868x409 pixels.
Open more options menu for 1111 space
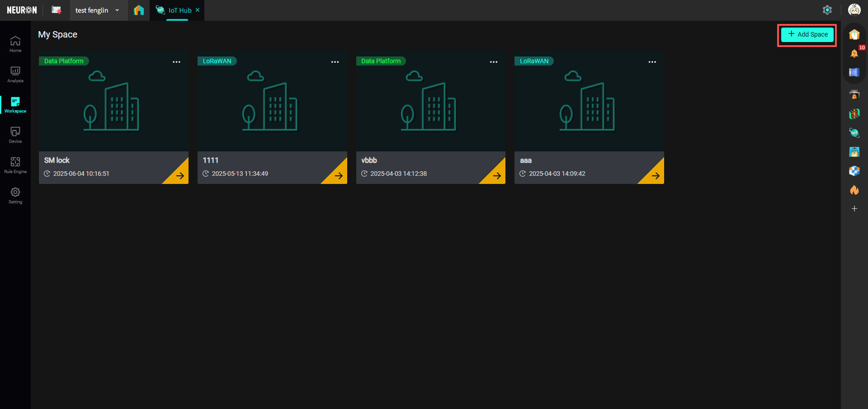pyautogui.click(x=335, y=62)
